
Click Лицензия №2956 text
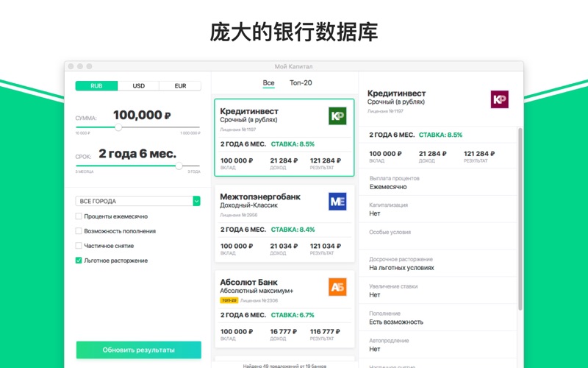(238, 215)
